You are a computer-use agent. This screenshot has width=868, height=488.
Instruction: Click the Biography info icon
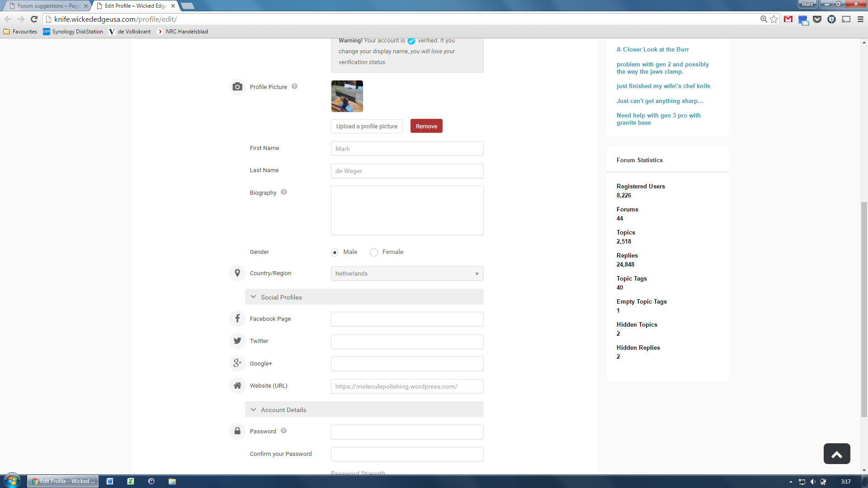pyautogui.click(x=284, y=192)
